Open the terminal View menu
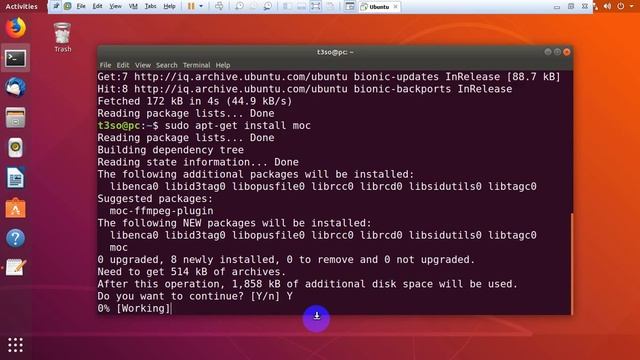Image resolution: width=640 pixels, height=360 pixels. tap(143, 65)
